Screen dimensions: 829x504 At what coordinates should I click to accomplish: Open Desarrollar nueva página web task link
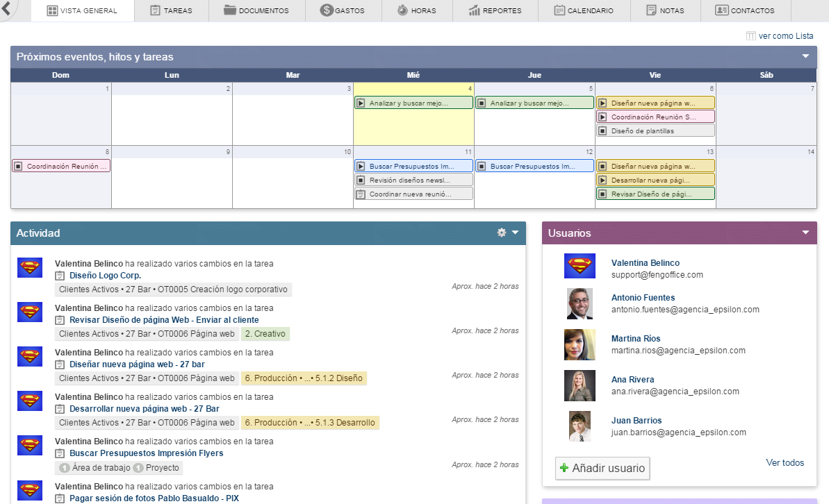coord(144,409)
